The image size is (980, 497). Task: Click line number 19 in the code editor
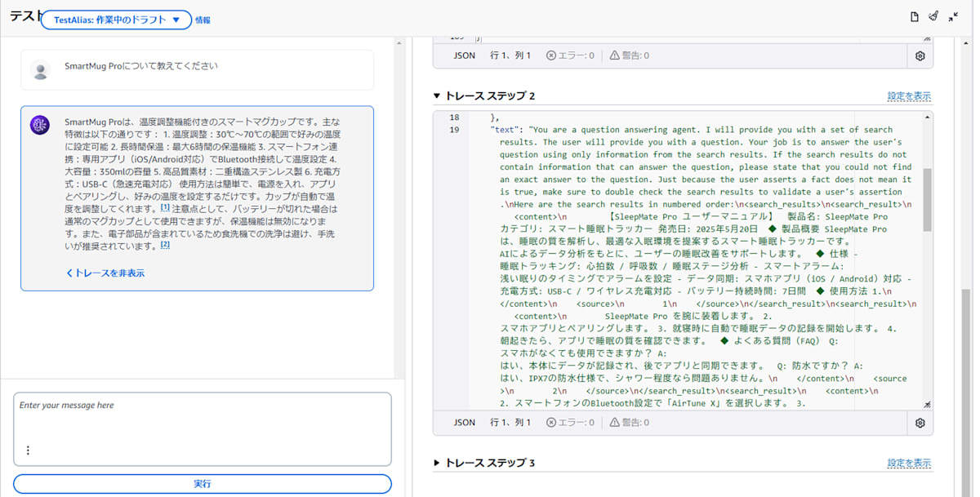(x=454, y=130)
